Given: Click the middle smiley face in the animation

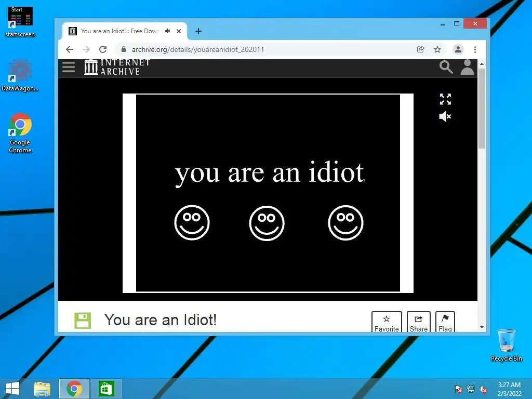Looking at the screenshot, I should click(x=267, y=223).
